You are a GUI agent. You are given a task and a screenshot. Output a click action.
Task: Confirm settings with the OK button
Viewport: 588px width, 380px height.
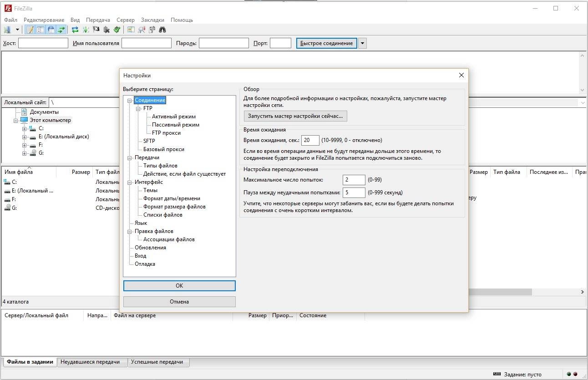[x=179, y=286]
